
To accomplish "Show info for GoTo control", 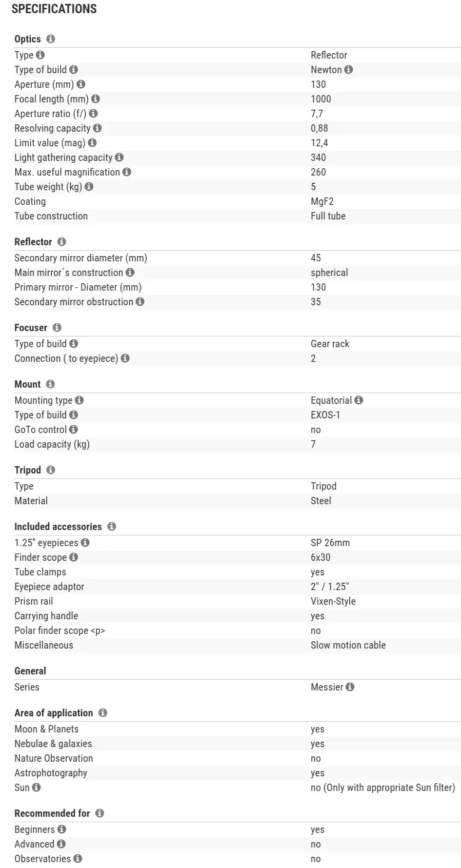I will tap(74, 430).
